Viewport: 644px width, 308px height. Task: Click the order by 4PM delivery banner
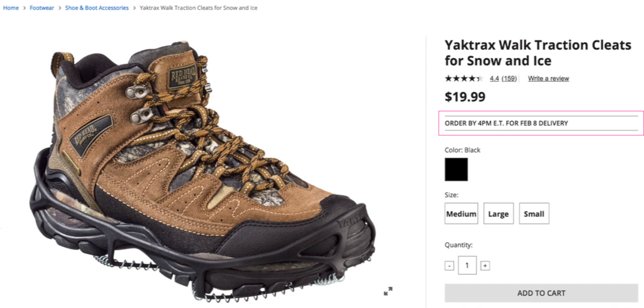click(541, 123)
